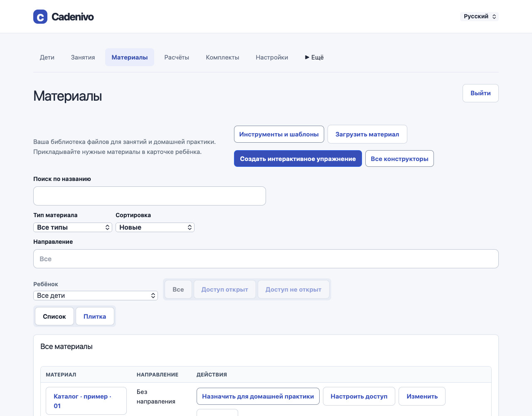Go to the Дети tab
The image size is (532, 416).
point(47,57)
